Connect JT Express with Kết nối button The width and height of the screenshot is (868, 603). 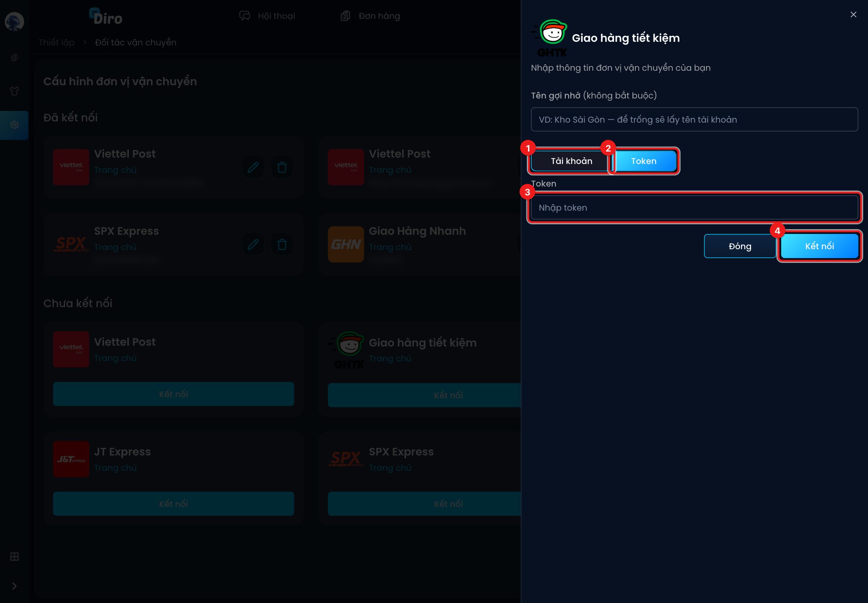pyautogui.click(x=174, y=504)
